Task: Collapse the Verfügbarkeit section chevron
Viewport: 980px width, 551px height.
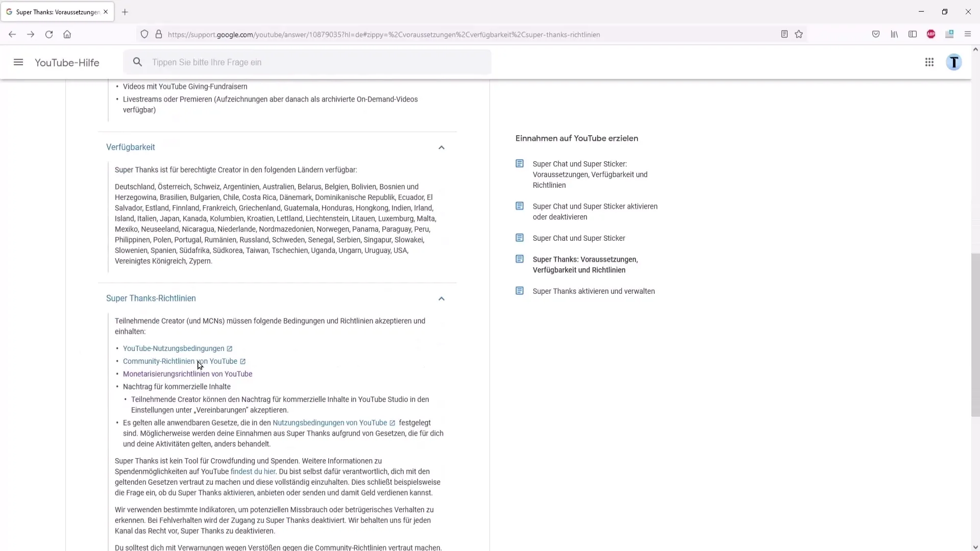Action: [x=442, y=147]
